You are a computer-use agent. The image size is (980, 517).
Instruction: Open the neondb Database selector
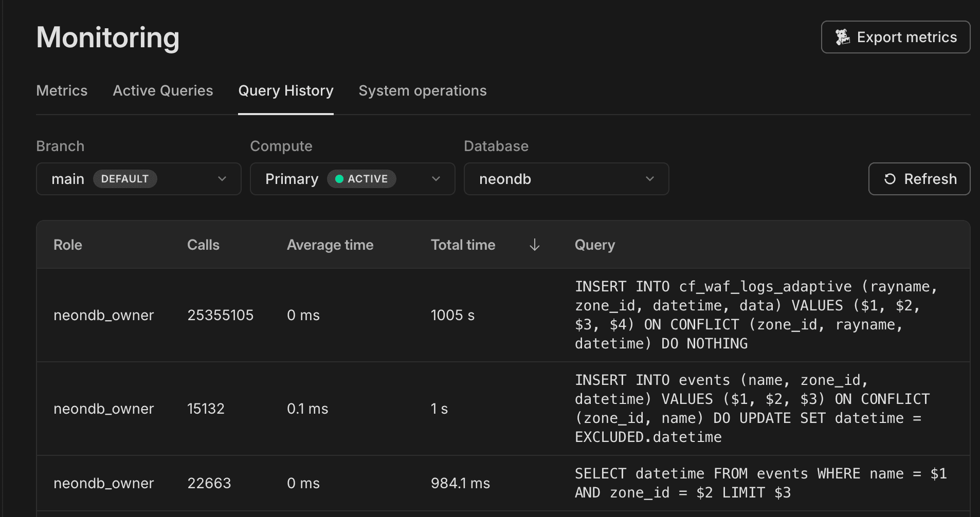(x=566, y=179)
